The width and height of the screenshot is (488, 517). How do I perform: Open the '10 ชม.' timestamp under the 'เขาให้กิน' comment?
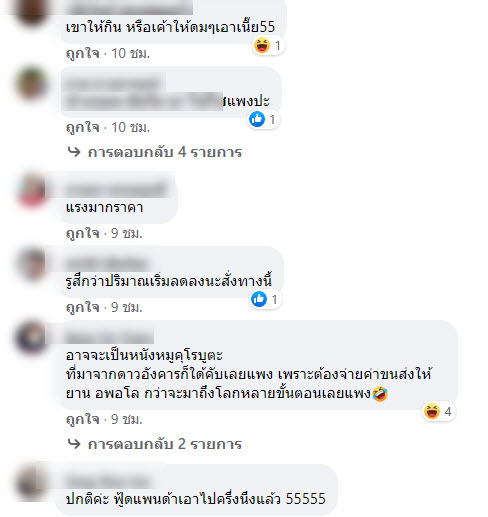[130, 53]
